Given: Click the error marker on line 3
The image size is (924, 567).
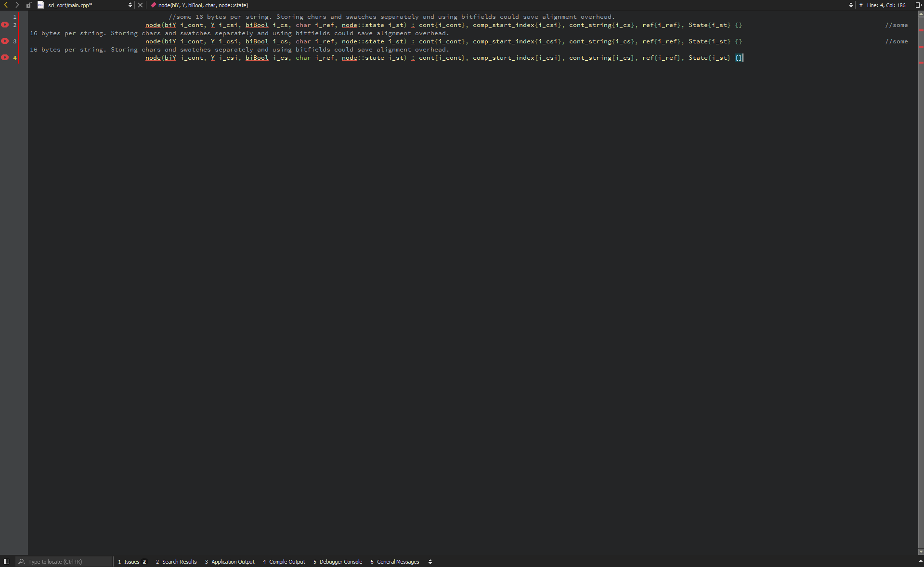Looking at the screenshot, I should coord(5,41).
